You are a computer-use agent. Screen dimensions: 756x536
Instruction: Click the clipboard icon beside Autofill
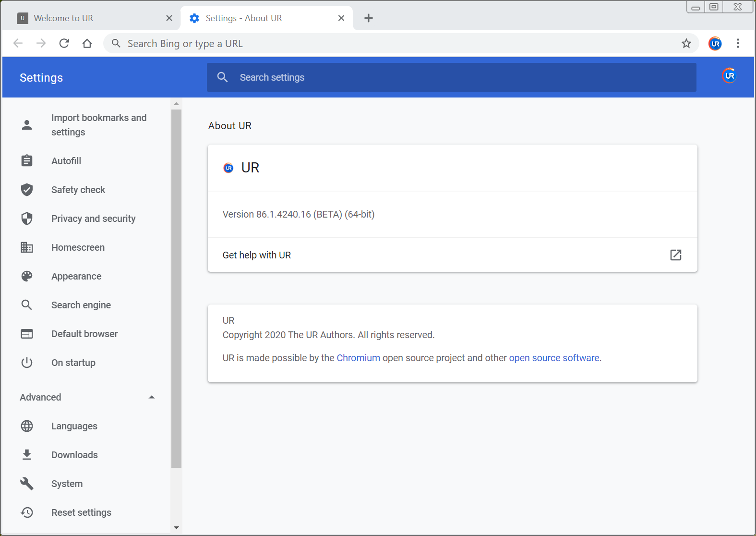27,160
